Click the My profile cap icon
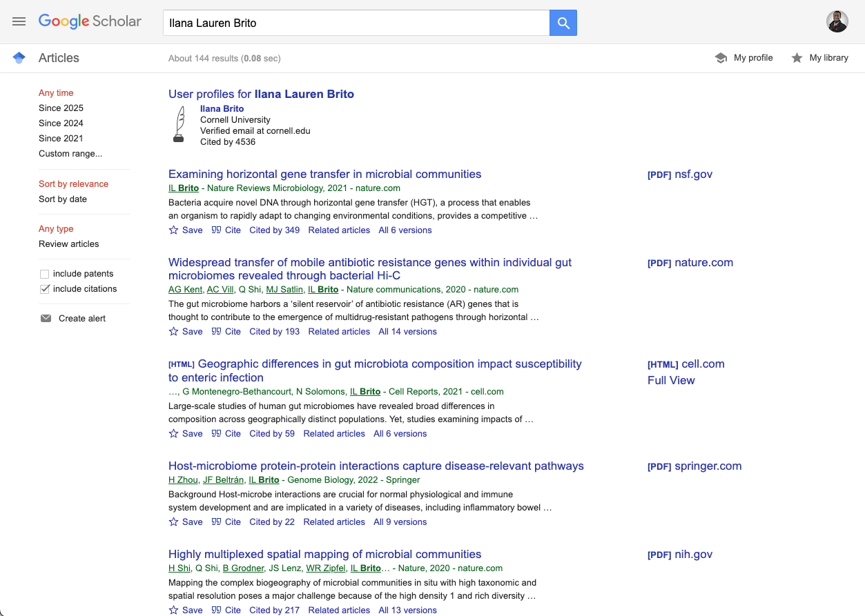The height and width of the screenshot is (616, 865). (x=721, y=58)
